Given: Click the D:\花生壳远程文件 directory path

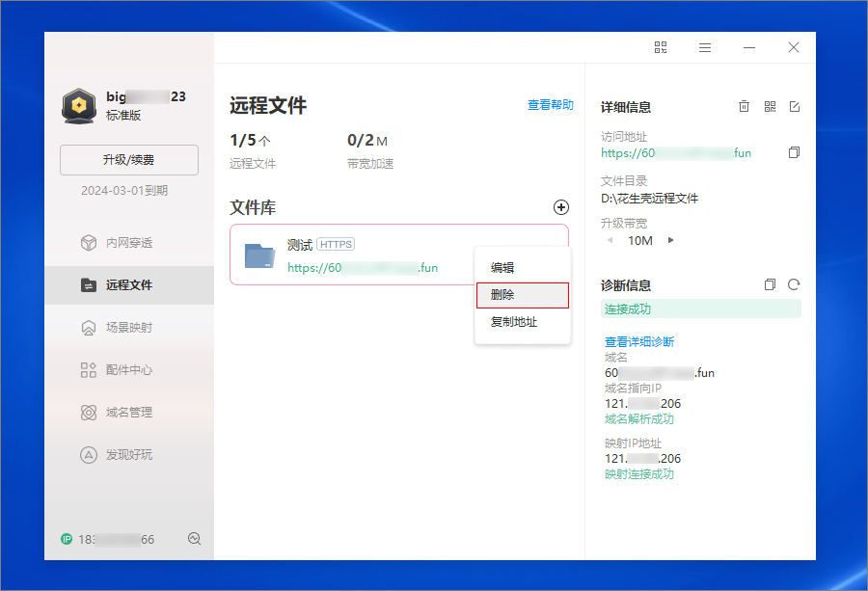Looking at the screenshot, I should point(649,198).
